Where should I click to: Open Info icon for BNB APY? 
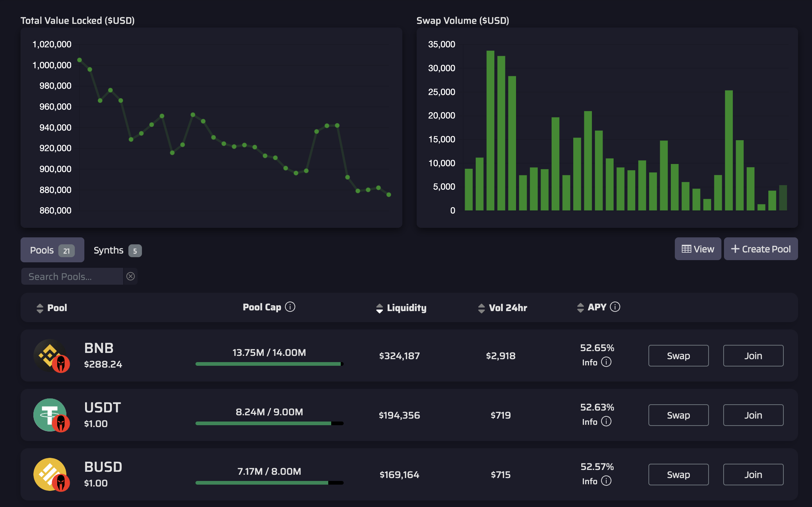coord(606,362)
